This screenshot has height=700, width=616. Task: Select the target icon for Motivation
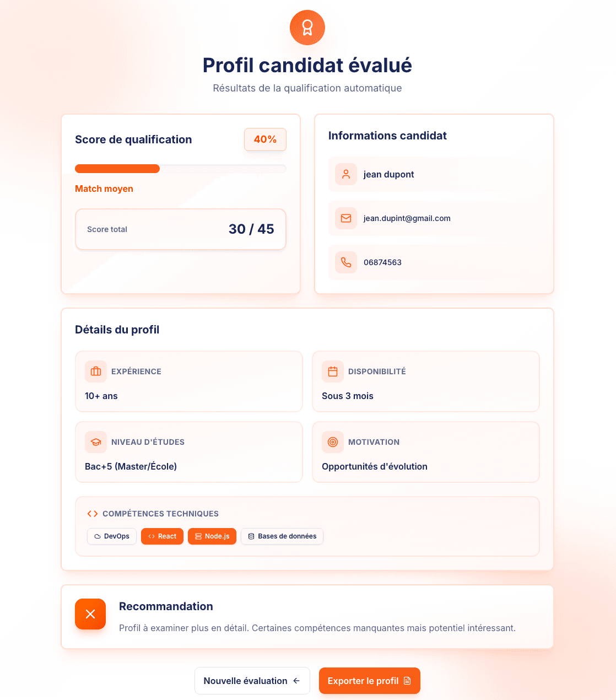pyautogui.click(x=332, y=441)
